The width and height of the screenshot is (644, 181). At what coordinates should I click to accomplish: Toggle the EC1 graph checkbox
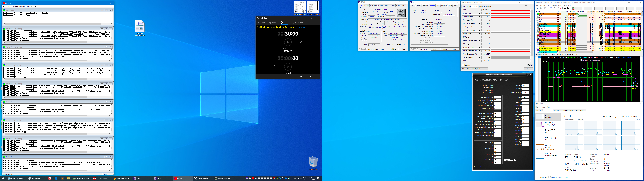606,57
